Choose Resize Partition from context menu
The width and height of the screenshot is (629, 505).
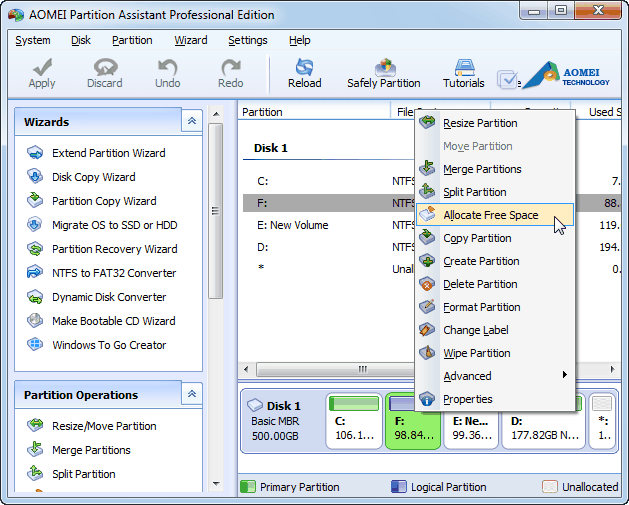pyautogui.click(x=495, y=123)
